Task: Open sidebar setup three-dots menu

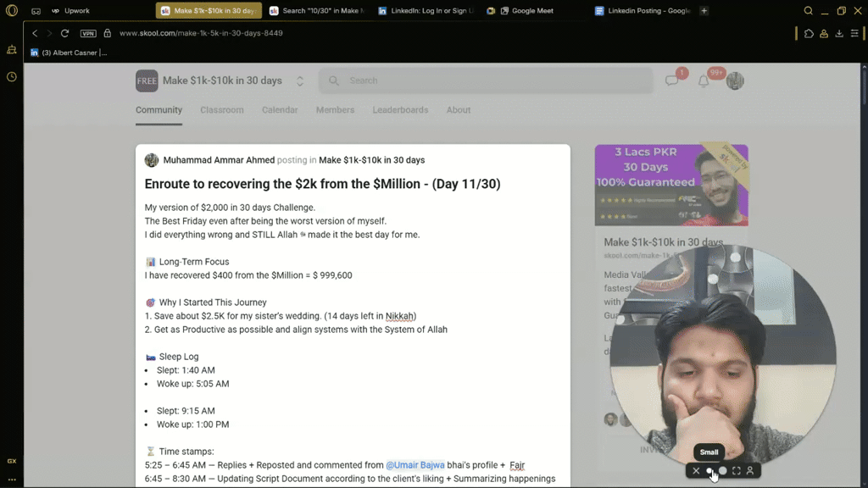Action: (x=12, y=480)
